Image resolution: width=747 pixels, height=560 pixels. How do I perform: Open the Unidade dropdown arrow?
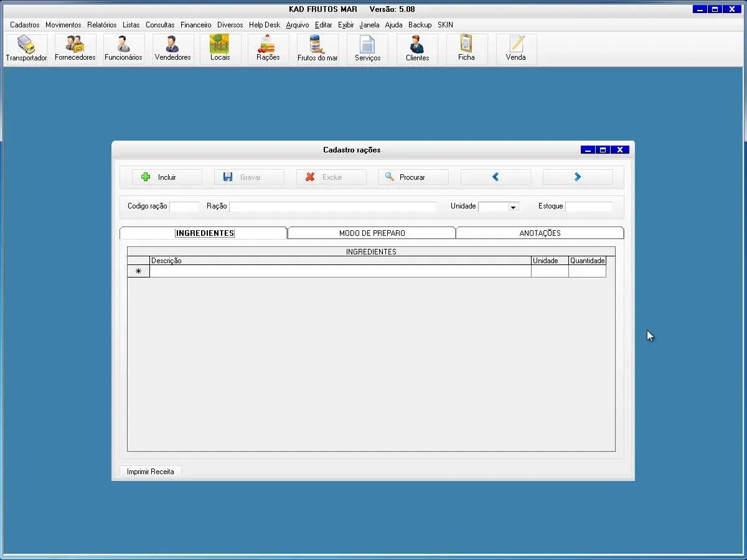pos(514,207)
